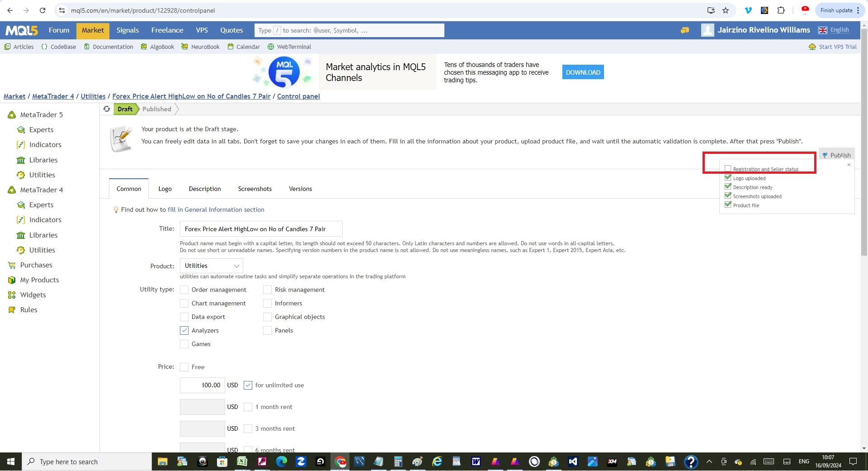Show hidden system tray icons chevron

point(709,461)
